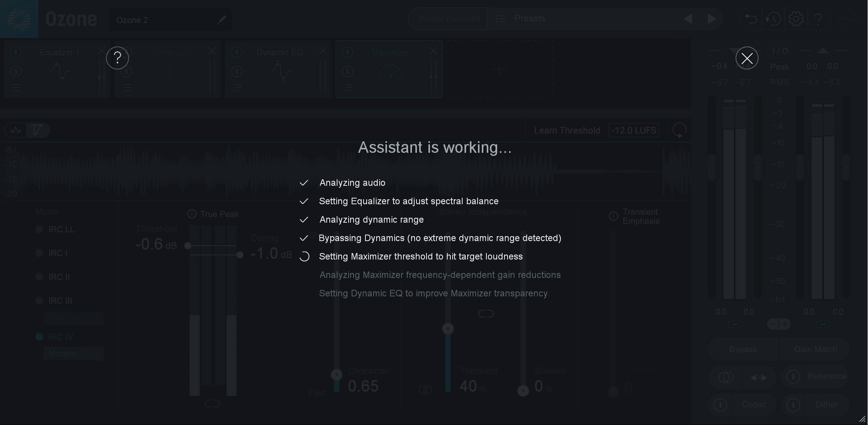
Task: Click the Ozone logo icon
Action: (19, 19)
